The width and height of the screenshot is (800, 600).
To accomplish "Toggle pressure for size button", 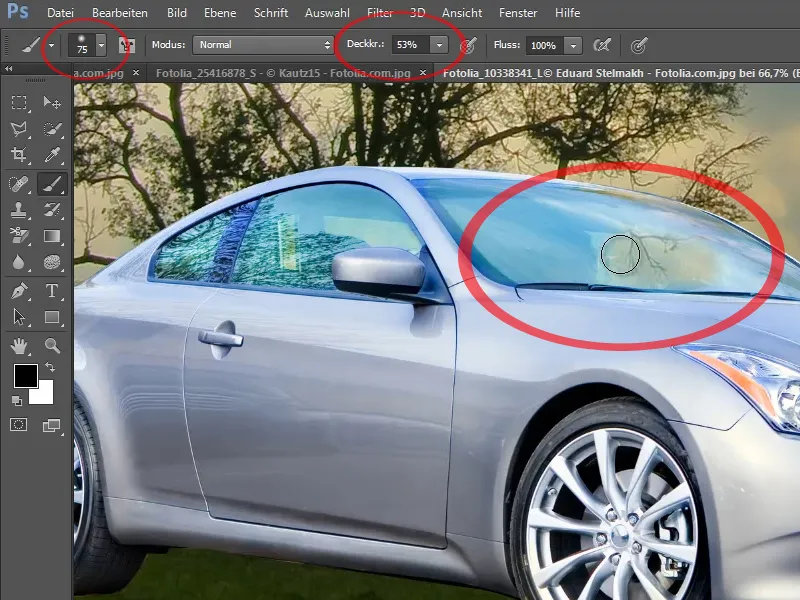I will click(639, 45).
